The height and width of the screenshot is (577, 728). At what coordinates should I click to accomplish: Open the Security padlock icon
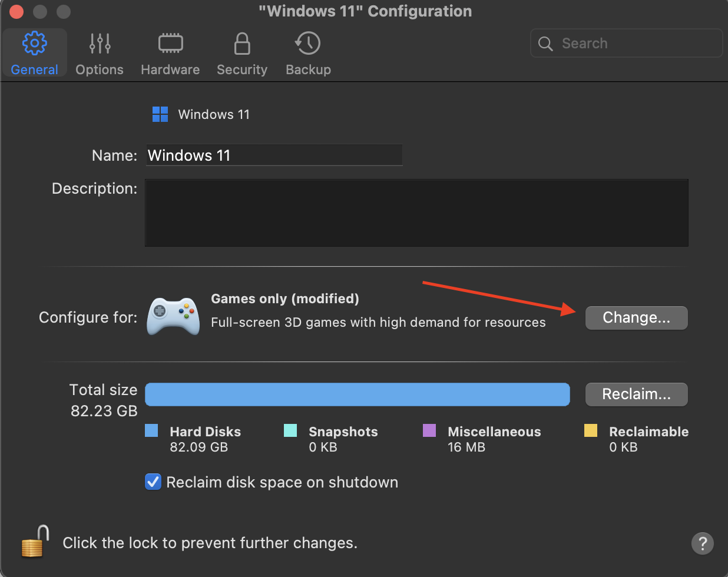242,44
